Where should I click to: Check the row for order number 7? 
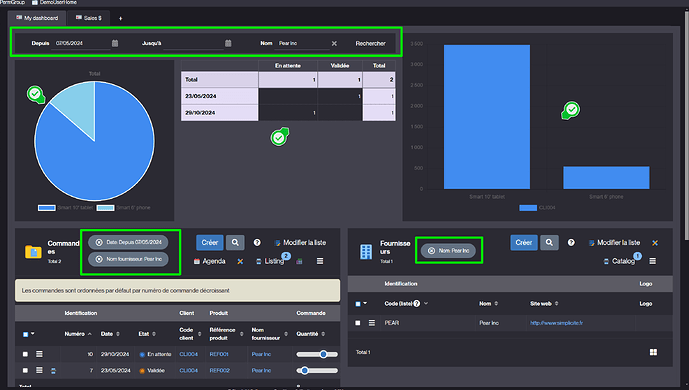click(25, 370)
